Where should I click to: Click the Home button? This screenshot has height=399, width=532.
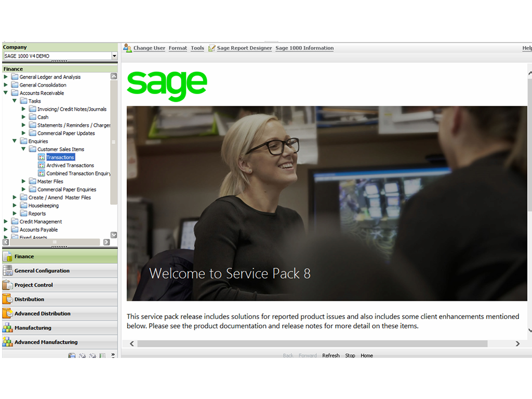pos(367,355)
